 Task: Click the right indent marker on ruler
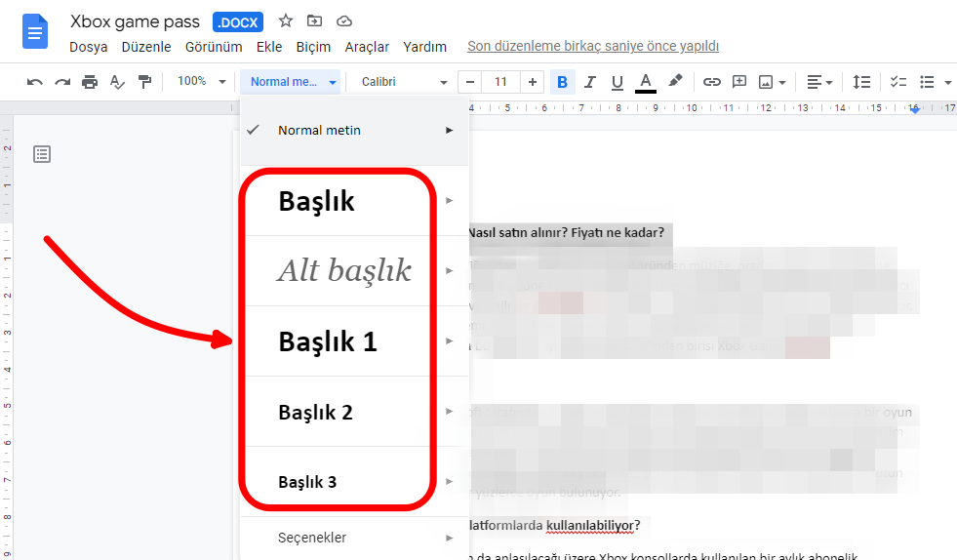click(x=914, y=109)
